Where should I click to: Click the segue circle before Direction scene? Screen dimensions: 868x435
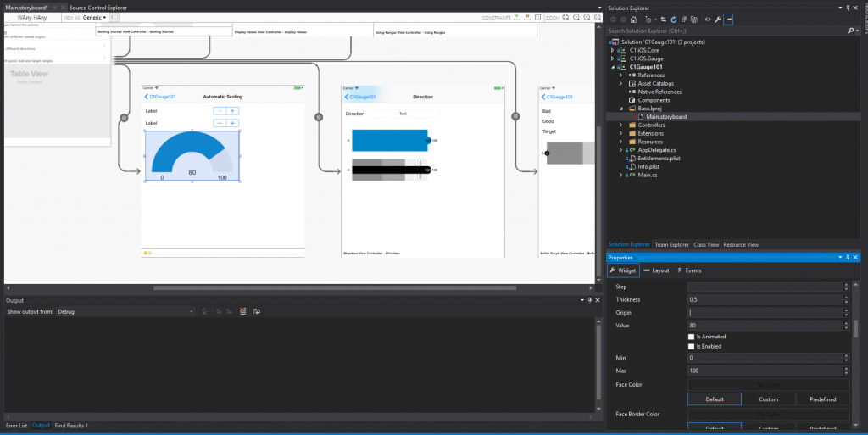coord(319,117)
